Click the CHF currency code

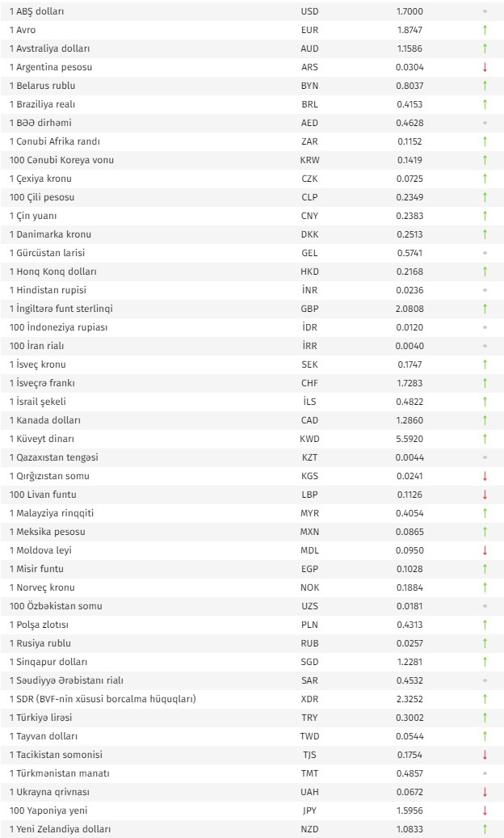click(309, 383)
